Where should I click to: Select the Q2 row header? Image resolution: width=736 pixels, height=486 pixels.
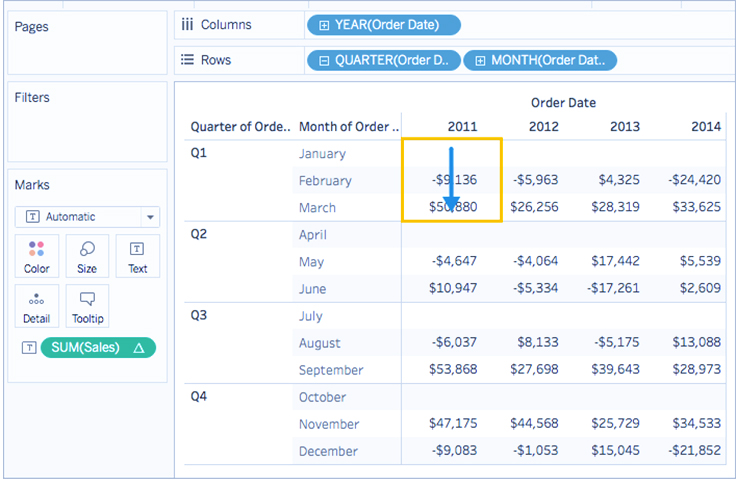click(199, 234)
